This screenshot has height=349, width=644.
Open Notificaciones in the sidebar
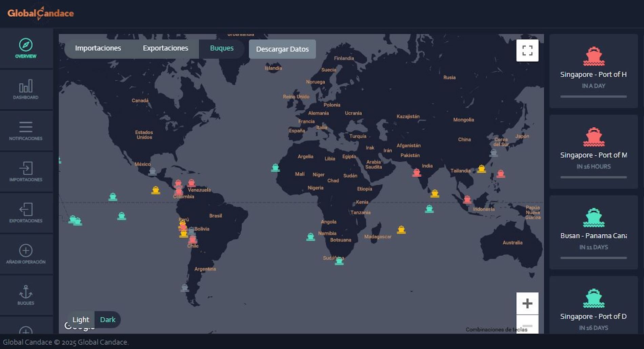click(x=26, y=130)
